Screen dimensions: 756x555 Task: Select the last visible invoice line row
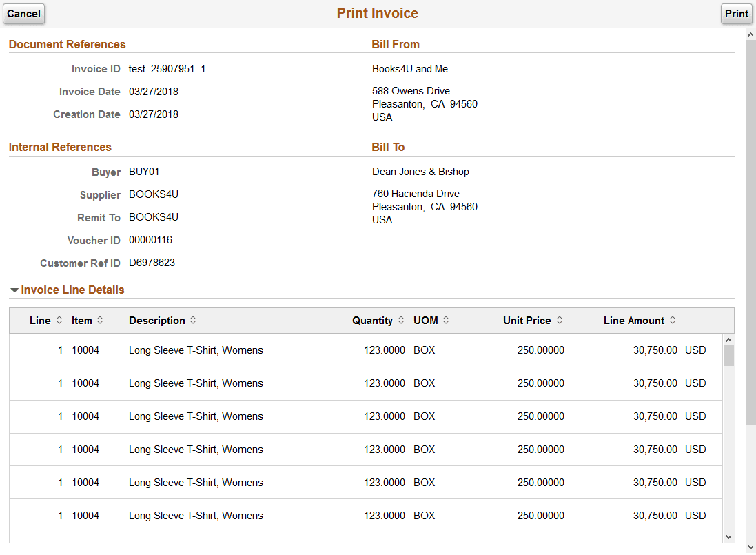click(345, 515)
